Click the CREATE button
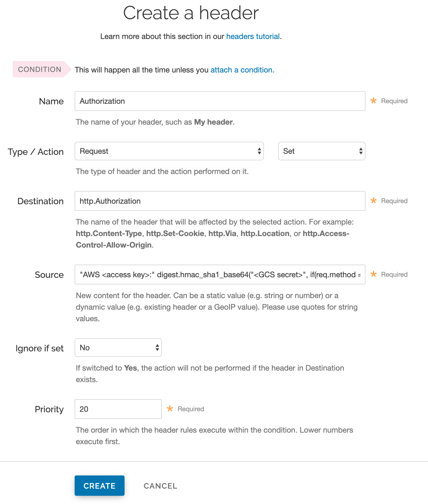The image size is (428, 504). [x=99, y=485]
